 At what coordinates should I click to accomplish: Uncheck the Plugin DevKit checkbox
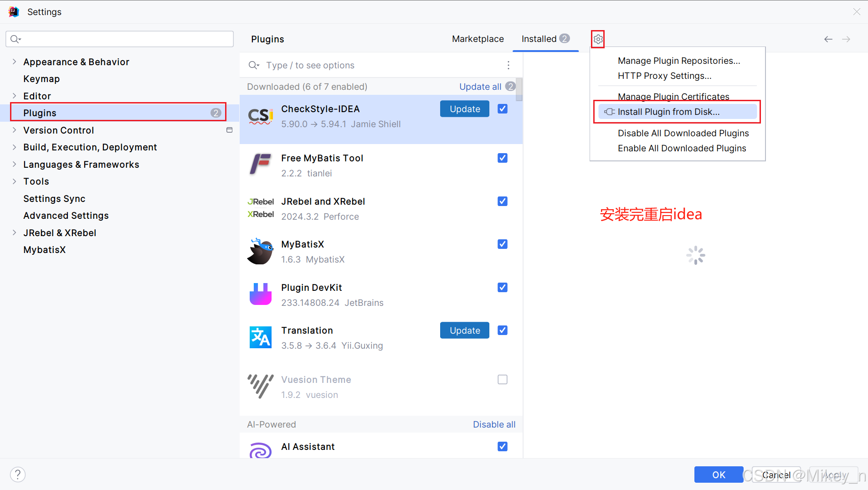point(503,287)
